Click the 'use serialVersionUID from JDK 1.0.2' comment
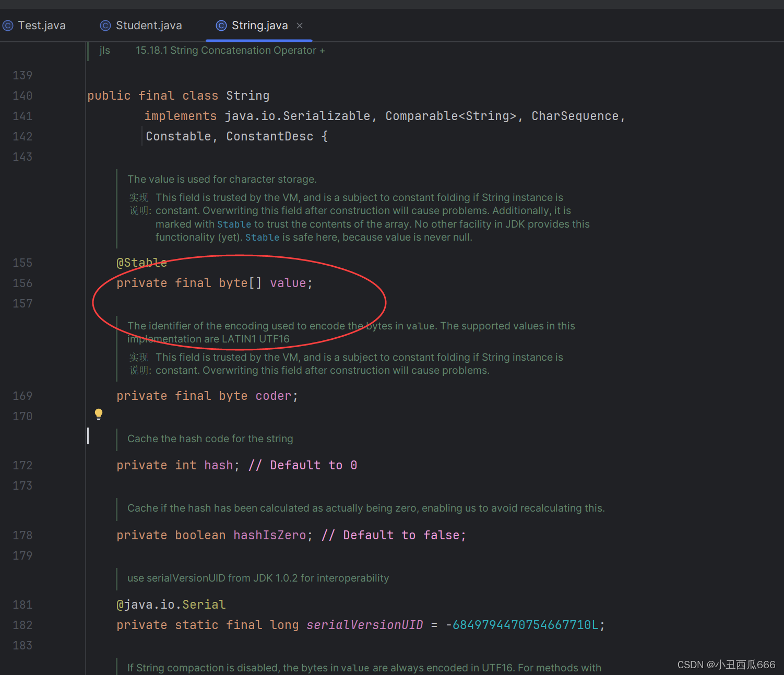784x675 pixels. tap(258, 578)
